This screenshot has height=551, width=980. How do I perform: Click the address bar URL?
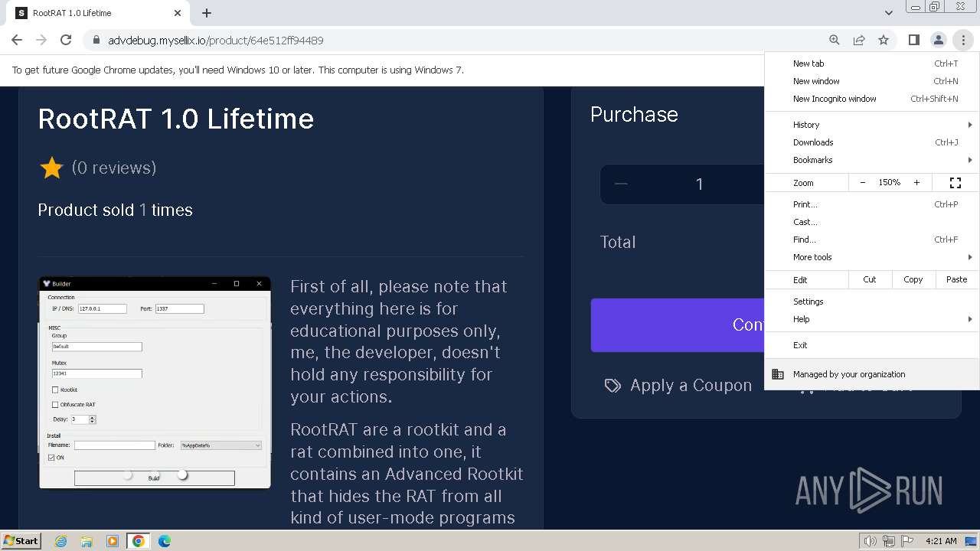pyautogui.click(x=215, y=40)
